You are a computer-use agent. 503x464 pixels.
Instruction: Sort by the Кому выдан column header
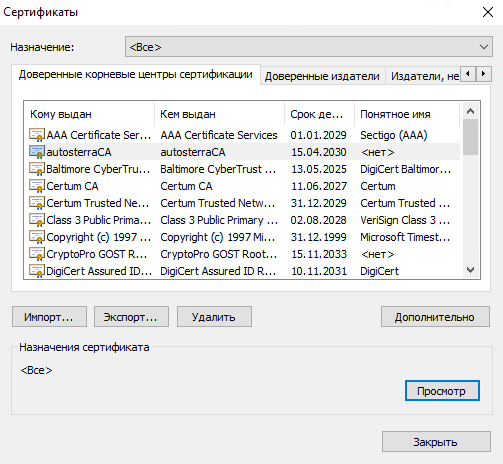pos(89,114)
